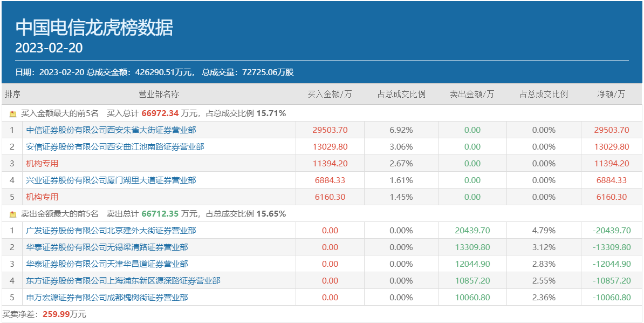
Task: Open 华泰证券天津华昌道证券营业部 link
Action: pyautogui.click(x=107, y=264)
